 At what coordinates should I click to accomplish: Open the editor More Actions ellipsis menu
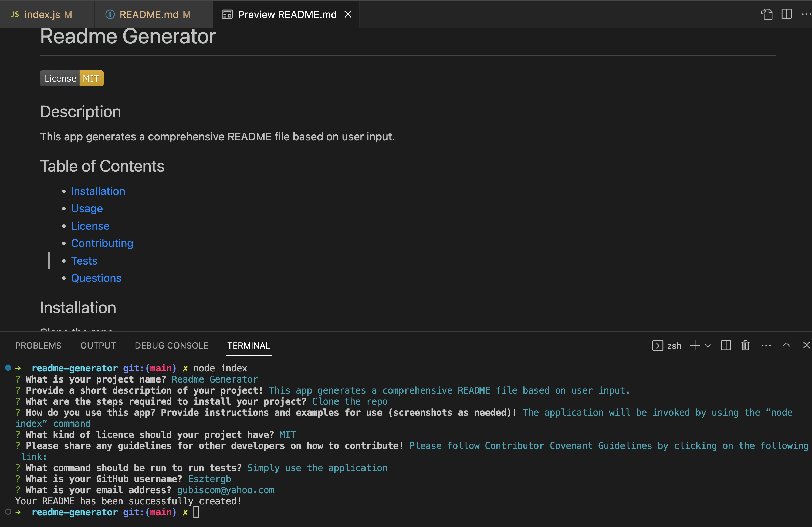pos(806,14)
